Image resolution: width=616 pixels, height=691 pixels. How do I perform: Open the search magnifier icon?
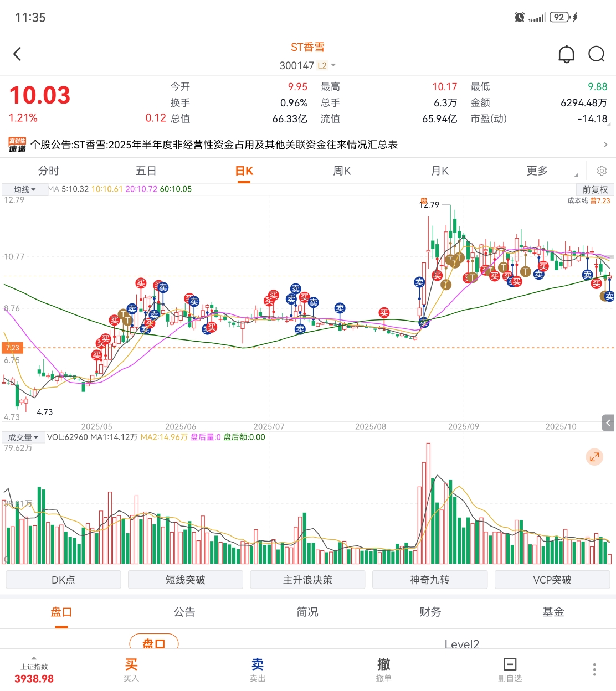click(597, 54)
